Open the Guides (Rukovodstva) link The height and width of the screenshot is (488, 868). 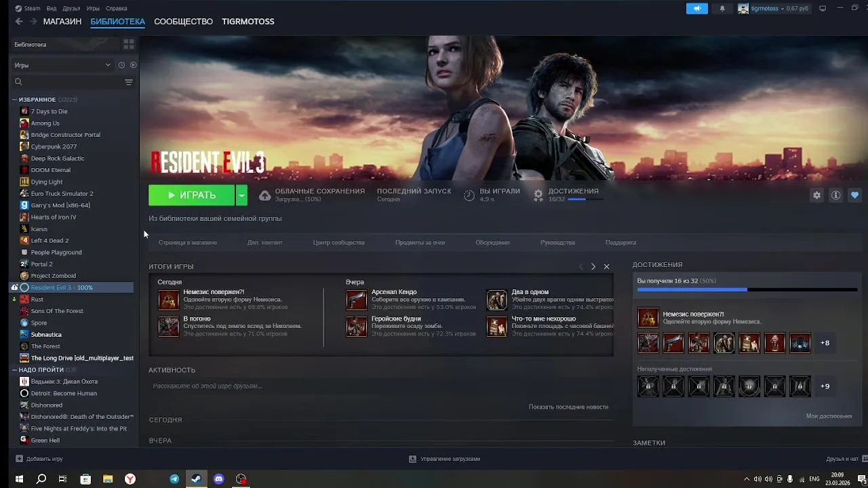click(557, 243)
